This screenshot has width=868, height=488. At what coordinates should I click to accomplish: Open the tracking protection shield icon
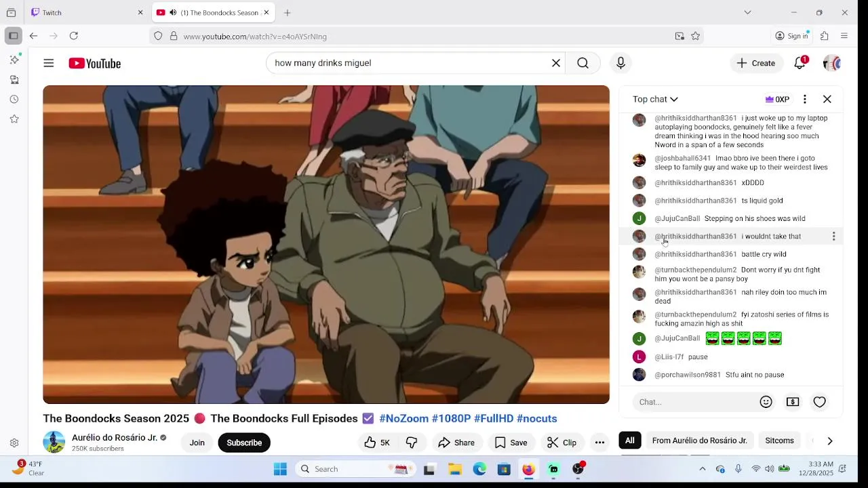point(158,36)
